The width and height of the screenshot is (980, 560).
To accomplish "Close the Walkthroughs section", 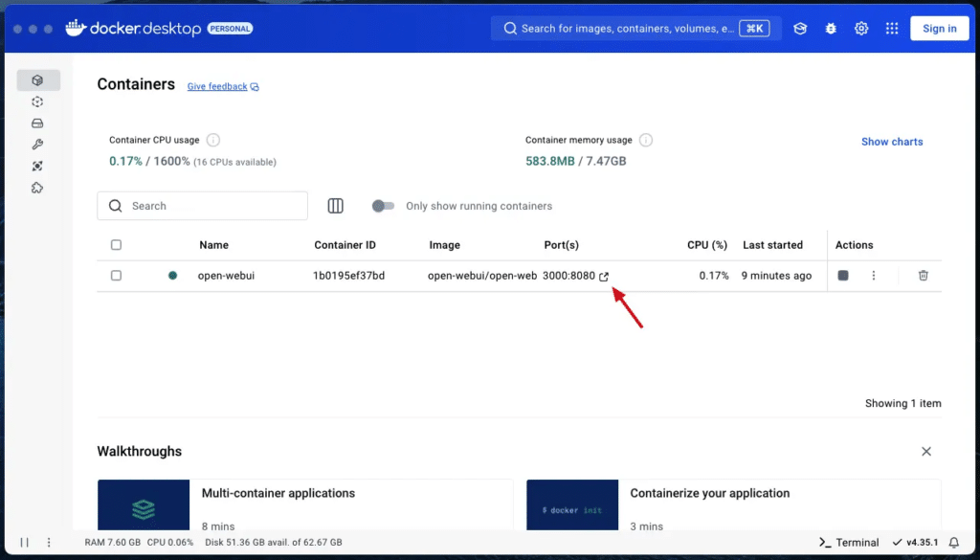I will click(x=926, y=451).
